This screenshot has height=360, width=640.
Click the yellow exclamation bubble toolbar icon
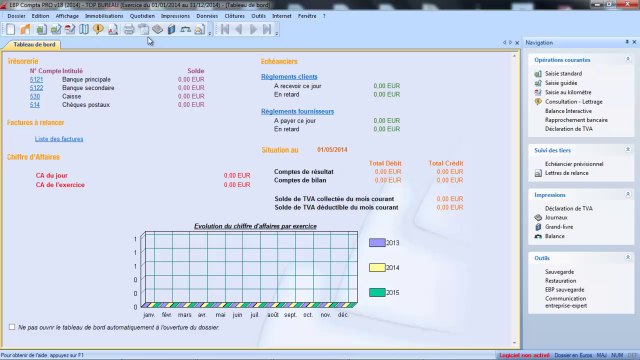pos(98,29)
